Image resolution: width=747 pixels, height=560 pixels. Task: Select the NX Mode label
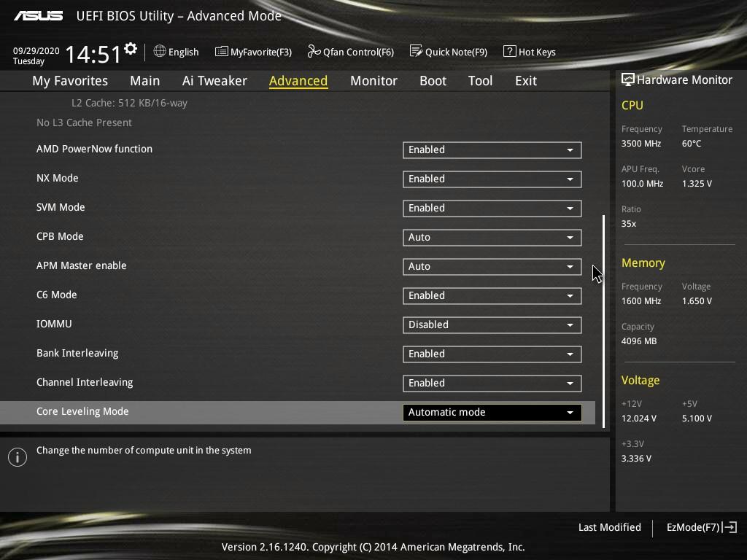57,178
